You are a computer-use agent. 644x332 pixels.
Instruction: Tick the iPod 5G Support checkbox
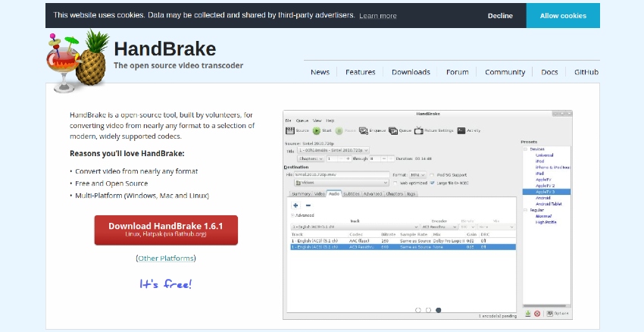click(x=432, y=175)
